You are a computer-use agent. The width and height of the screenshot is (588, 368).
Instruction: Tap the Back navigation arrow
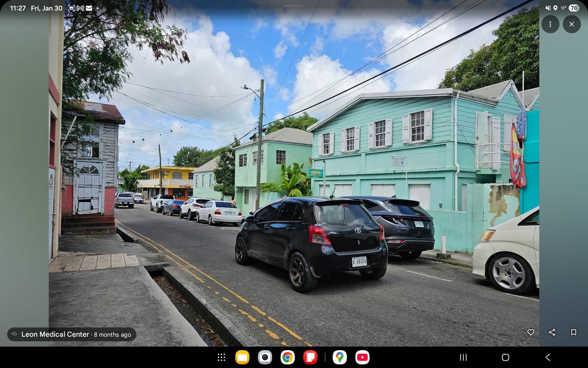[548, 357]
